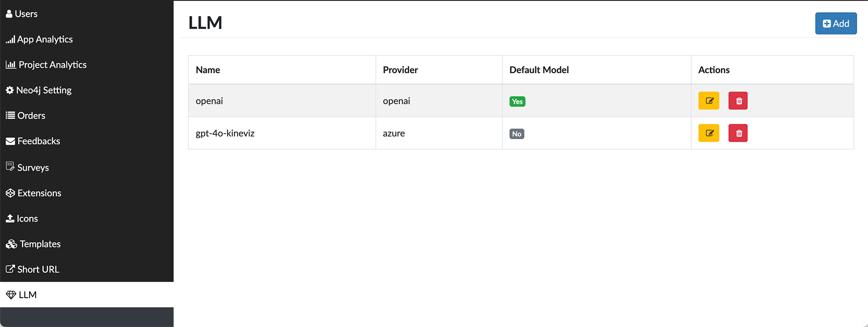
Task: Open the Orders sidebar item
Action: pos(31,116)
